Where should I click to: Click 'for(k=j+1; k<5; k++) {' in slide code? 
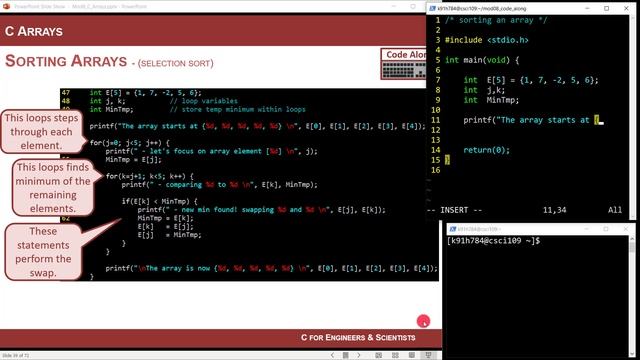pos(149,176)
